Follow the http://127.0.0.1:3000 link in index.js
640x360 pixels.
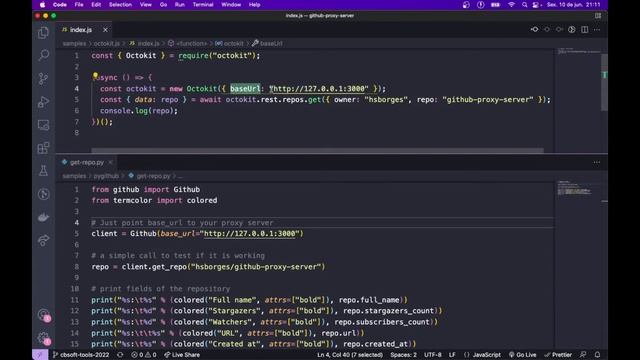[318, 89]
